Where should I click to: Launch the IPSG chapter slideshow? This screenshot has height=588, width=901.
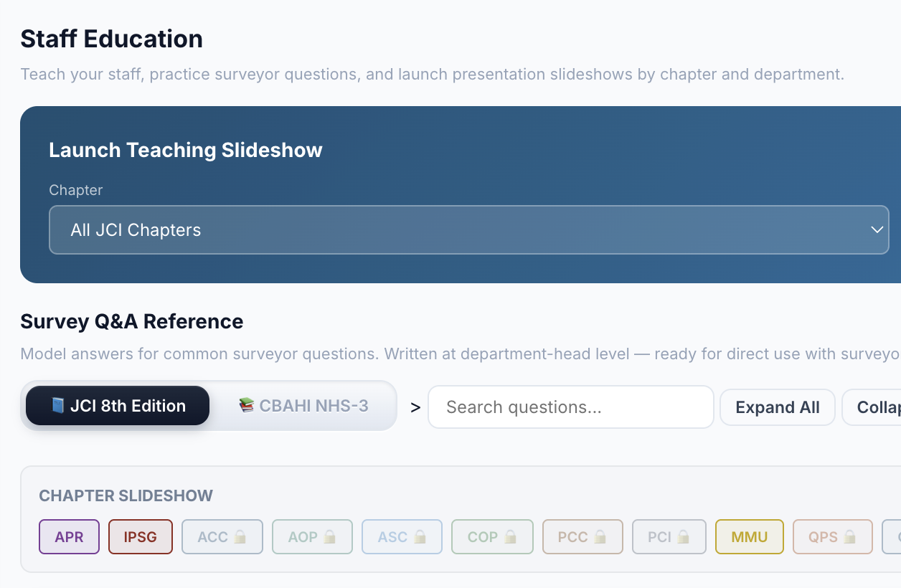[140, 537]
